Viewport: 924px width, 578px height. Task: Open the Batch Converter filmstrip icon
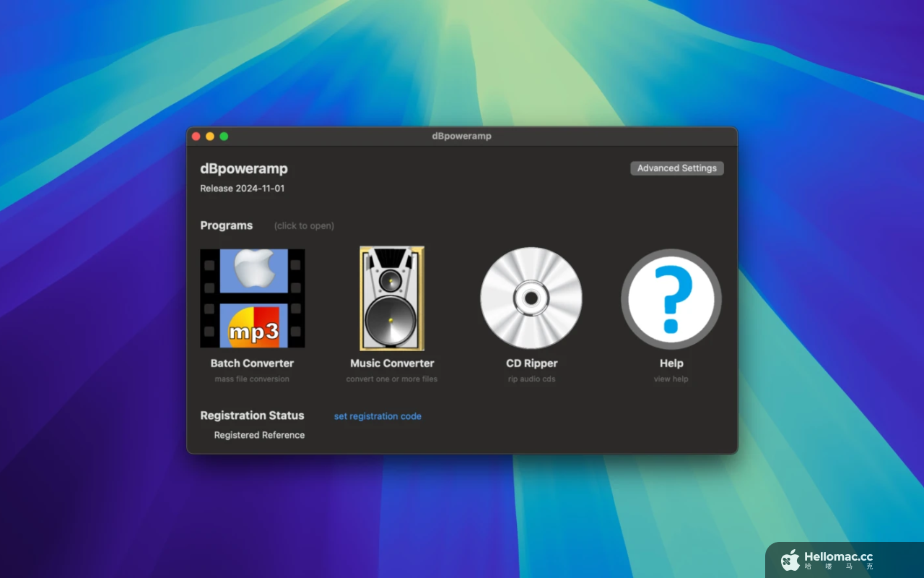click(252, 298)
